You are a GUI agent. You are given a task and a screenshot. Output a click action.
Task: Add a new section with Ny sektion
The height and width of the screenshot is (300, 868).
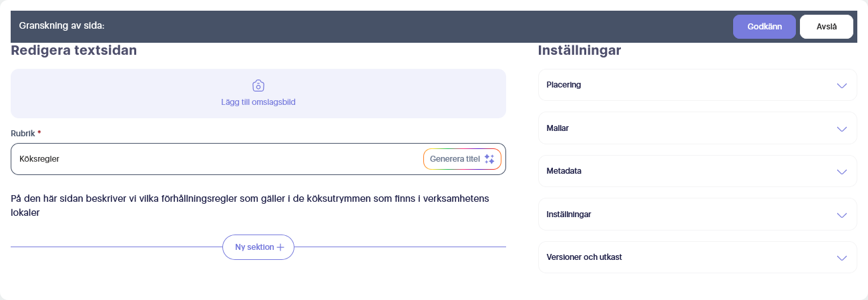click(x=258, y=247)
